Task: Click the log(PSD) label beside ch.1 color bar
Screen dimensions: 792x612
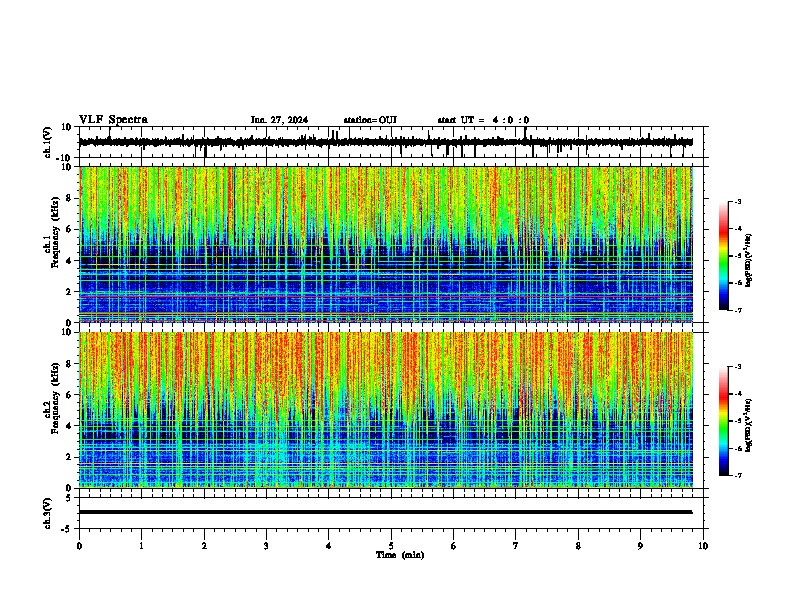Action: tap(749, 260)
